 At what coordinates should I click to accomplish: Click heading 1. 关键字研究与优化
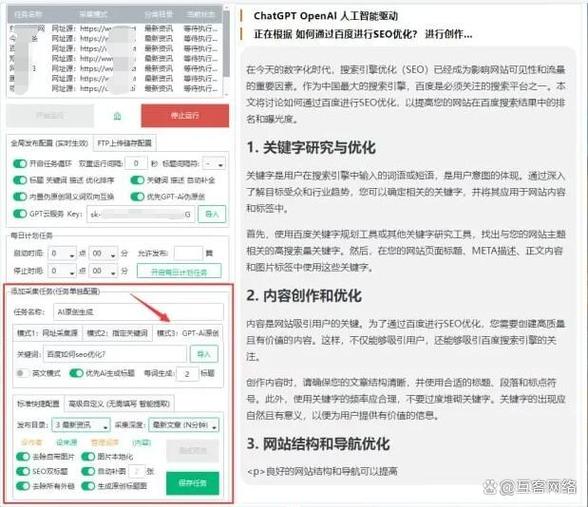coord(311,147)
